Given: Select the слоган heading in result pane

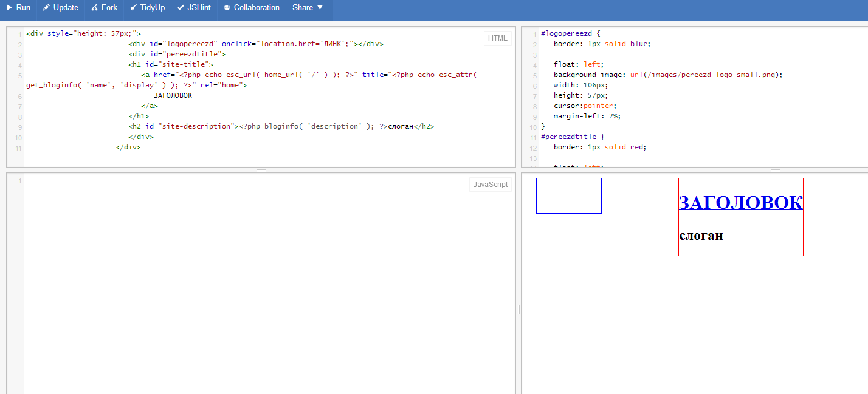Looking at the screenshot, I should click(701, 236).
